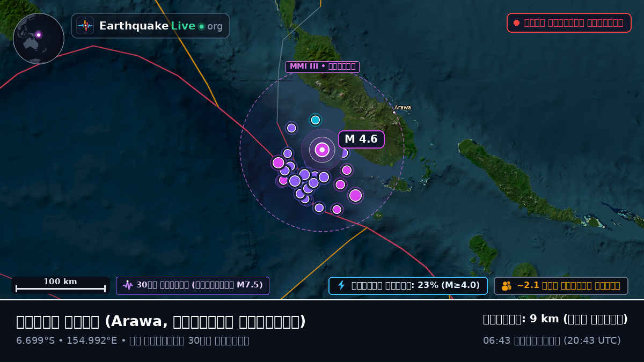Select the M 4.6 magnitude label
This screenshot has height=362, width=644.
(361, 139)
